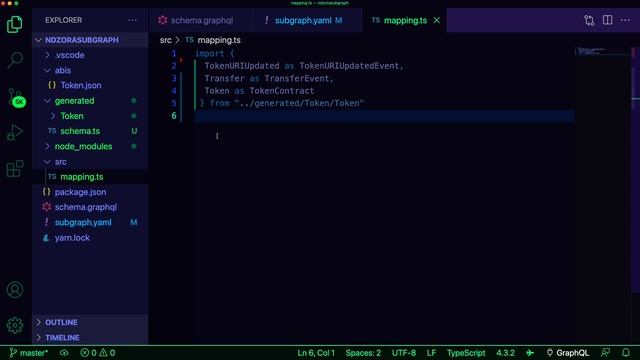Open notifications bell icon
640x360 pixels.
(x=626, y=353)
